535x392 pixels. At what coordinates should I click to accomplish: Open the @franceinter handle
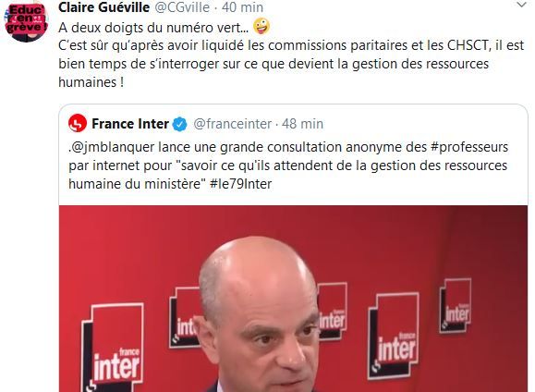point(233,124)
